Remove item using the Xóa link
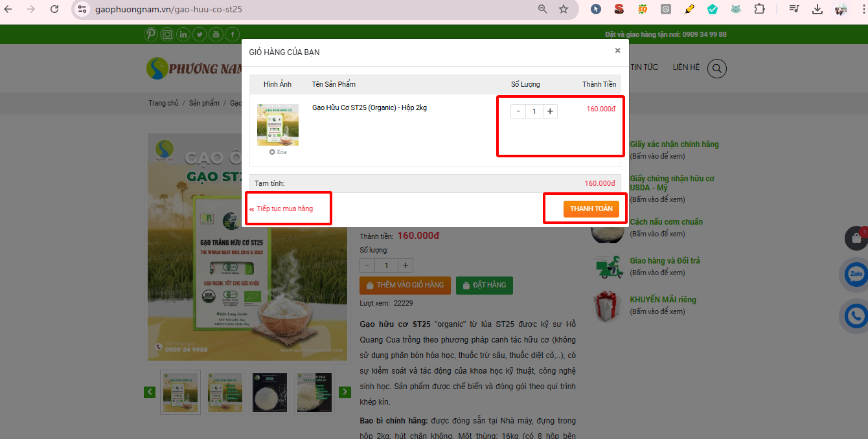 (278, 152)
